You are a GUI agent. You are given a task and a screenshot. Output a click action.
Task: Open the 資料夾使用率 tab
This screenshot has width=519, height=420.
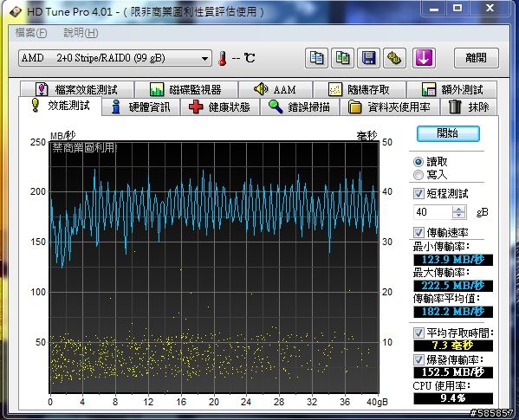(x=390, y=107)
